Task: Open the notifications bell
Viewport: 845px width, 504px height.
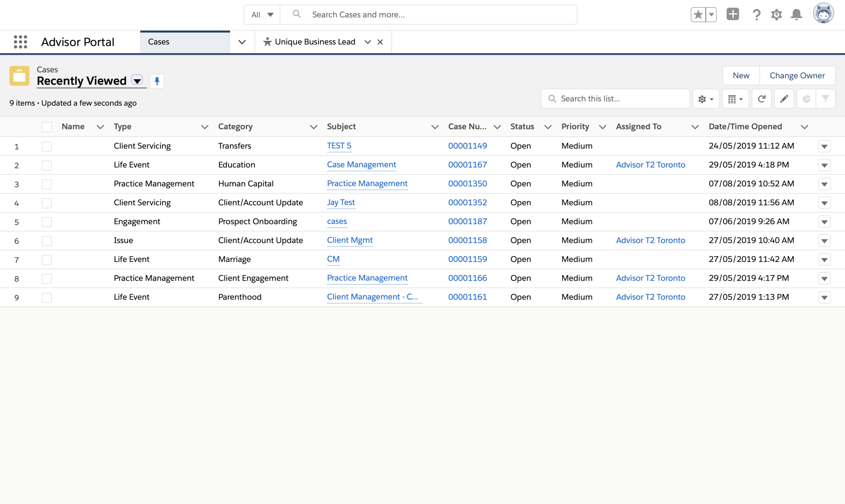Action: pyautogui.click(x=796, y=15)
